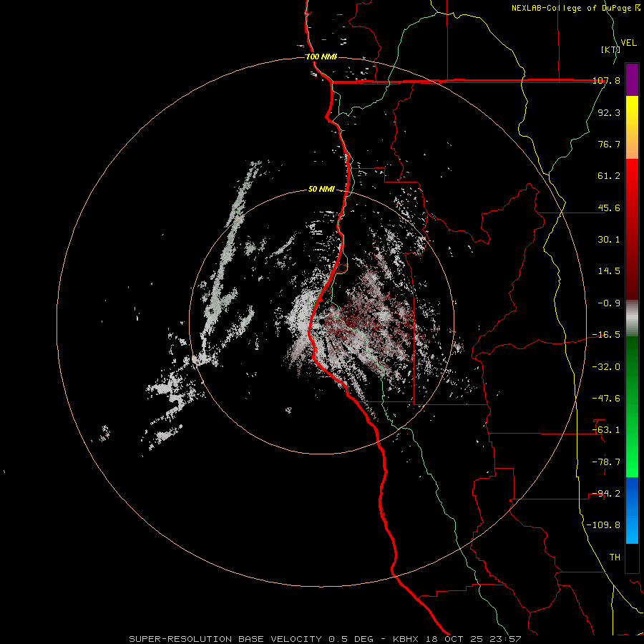The height and width of the screenshot is (644, 644).
Task: Click the 61.2 legend value
Action: (x=609, y=176)
